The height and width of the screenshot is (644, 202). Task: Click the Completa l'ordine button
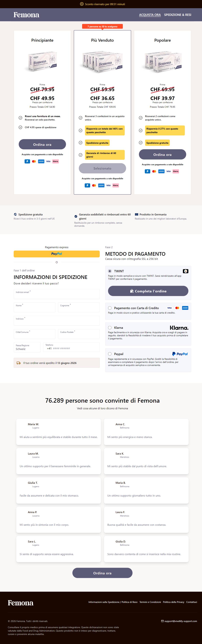pyautogui.click(x=148, y=291)
